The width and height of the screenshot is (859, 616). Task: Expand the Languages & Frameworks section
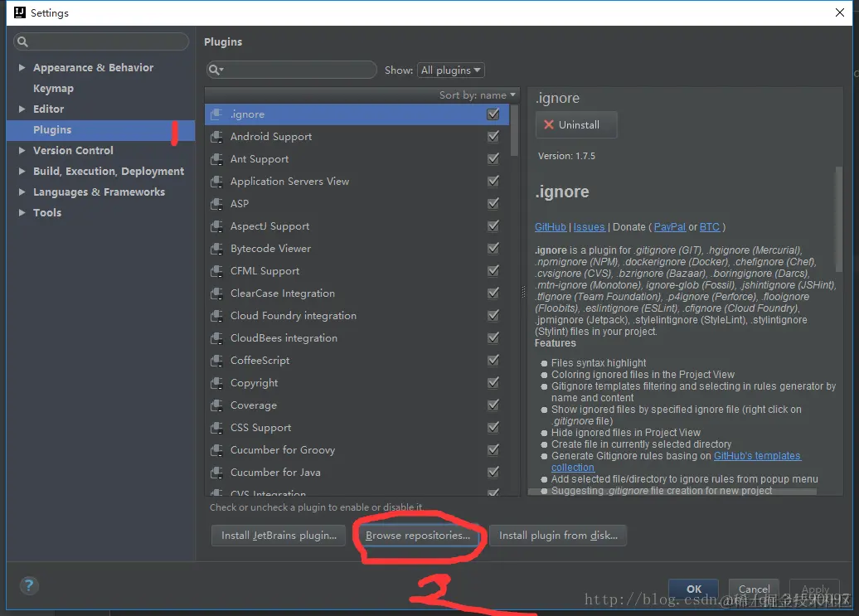coord(22,192)
